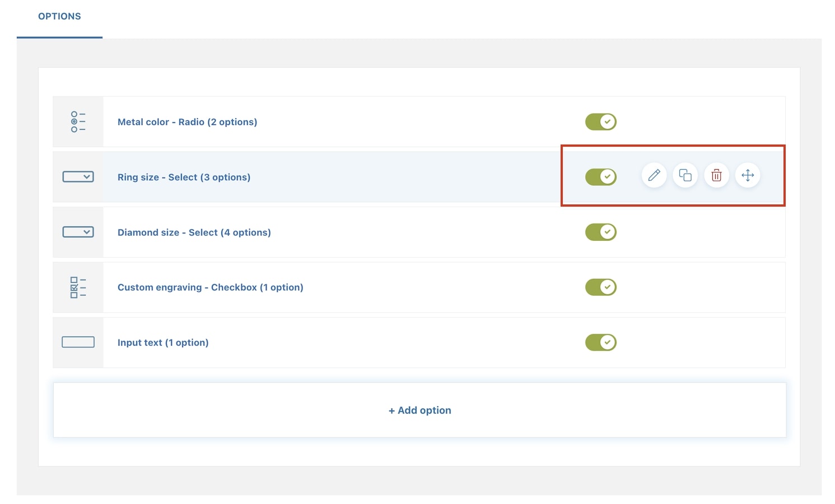Delete Ring size option with trash icon
Screen dimensions: 835x504
click(x=716, y=176)
